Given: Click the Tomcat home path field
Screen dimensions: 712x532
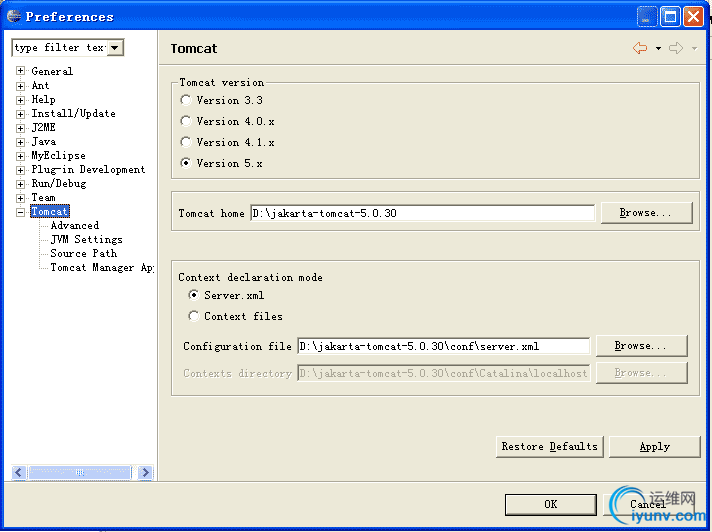Looking at the screenshot, I should click(422, 213).
